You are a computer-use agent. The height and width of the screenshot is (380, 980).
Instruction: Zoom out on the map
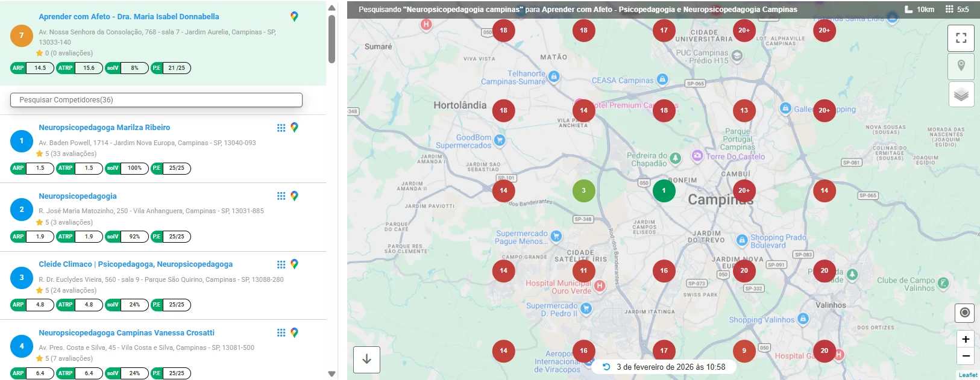(966, 356)
